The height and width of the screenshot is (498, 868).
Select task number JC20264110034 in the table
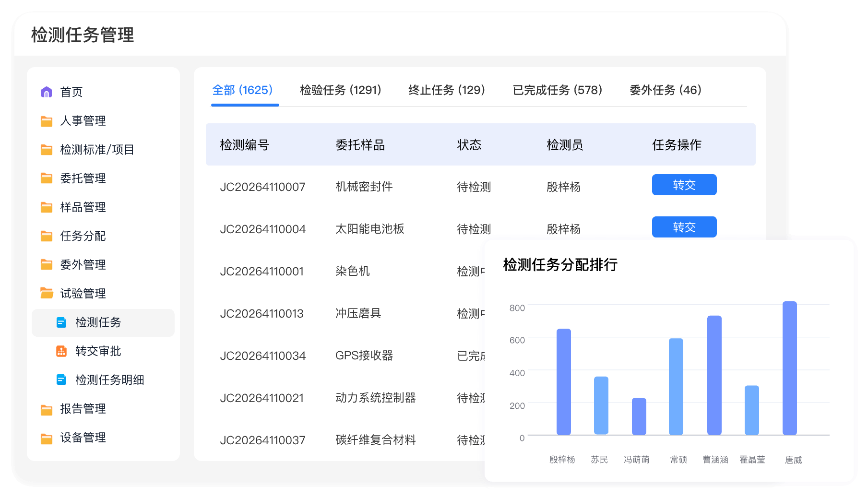[x=262, y=356]
